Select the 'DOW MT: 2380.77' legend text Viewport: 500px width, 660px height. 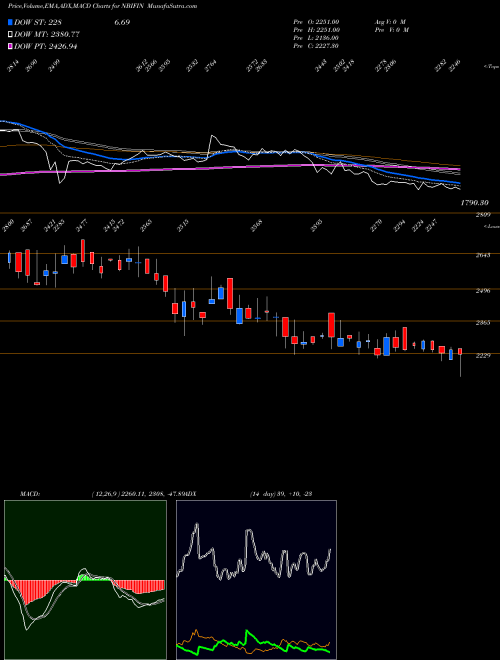(x=47, y=34)
